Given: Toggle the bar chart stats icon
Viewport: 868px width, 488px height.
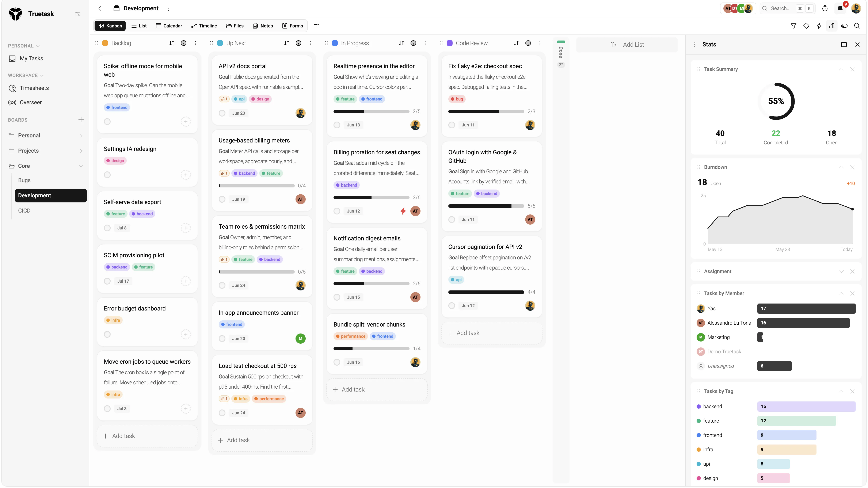Looking at the screenshot, I should (832, 26).
